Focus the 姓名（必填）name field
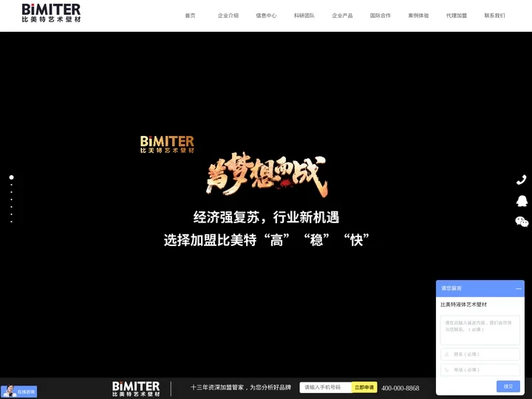Viewport: 532px width, 399px height. (x=480, y=354)
